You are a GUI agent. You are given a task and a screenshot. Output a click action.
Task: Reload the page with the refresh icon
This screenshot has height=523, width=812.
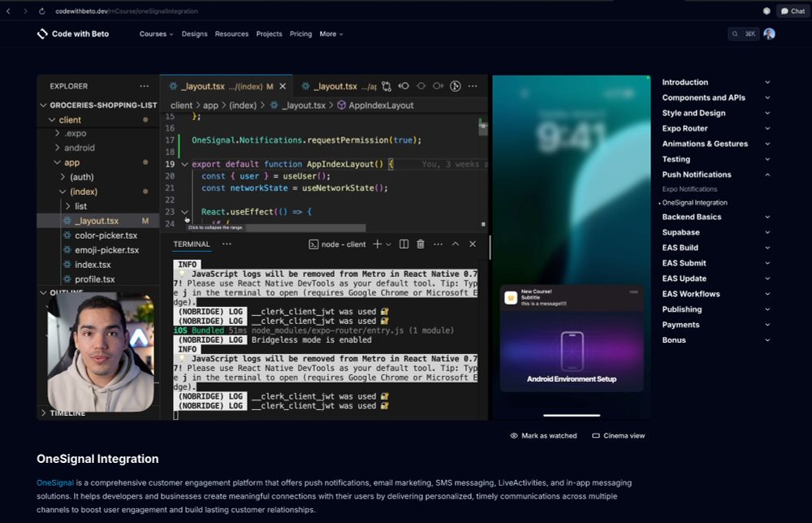point(42,11)
